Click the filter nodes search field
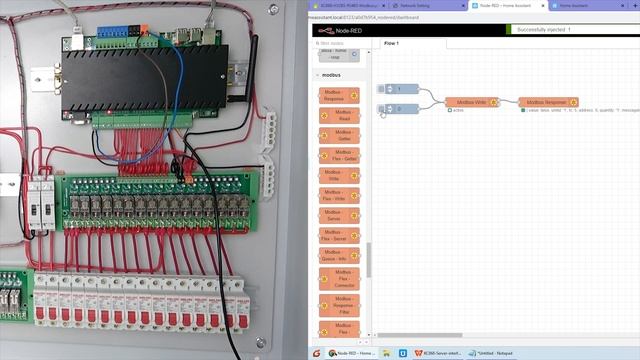Viewport: 640px width, 360px height. tap(342, 43)
